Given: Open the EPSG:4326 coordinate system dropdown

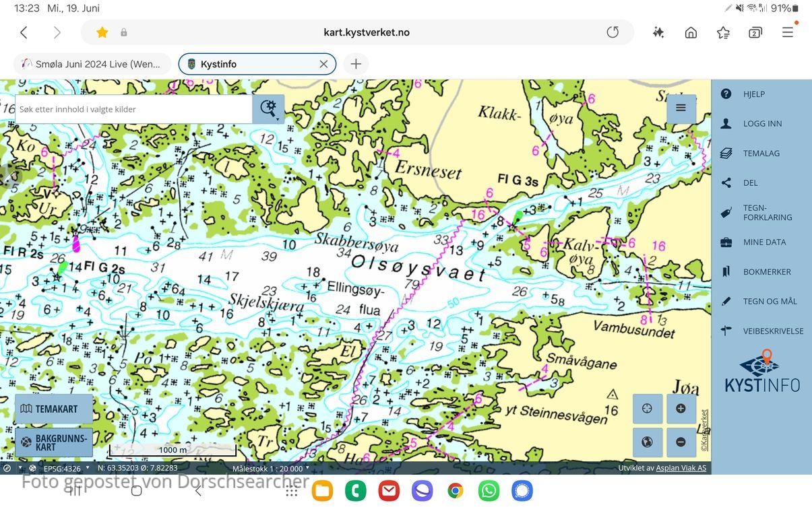Looking at the screenshot, I should click(67, 468).
